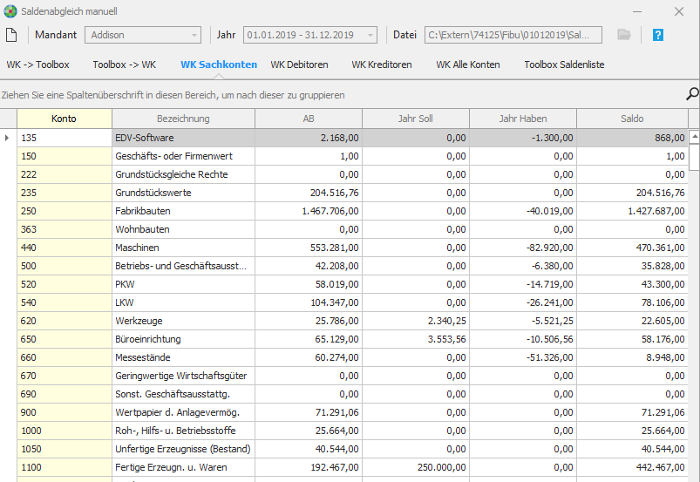The height and width of the screenshot is (482, 700).
Task: Click the Wohnbauten cell
Action: (x=183, y=229)
